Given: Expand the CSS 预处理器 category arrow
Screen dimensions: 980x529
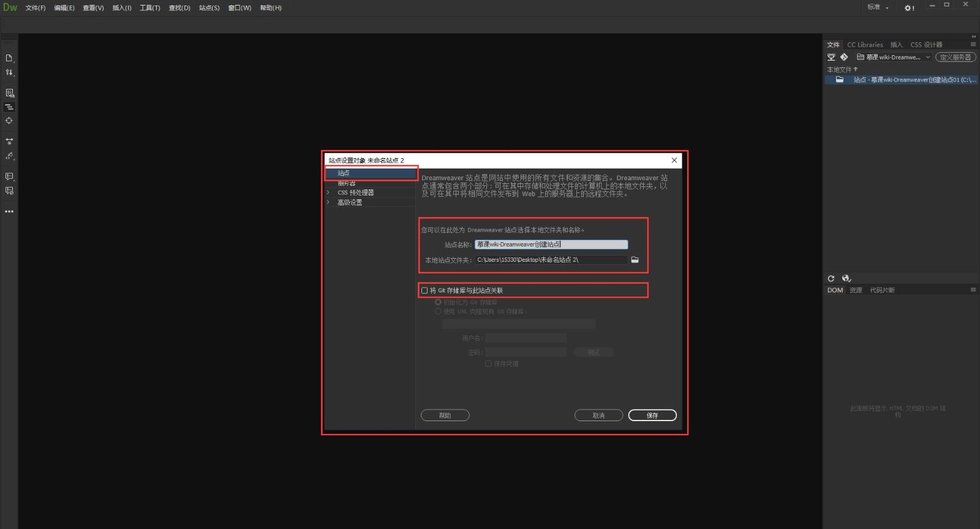Looking at the screenshot, I should pos(328,192).
